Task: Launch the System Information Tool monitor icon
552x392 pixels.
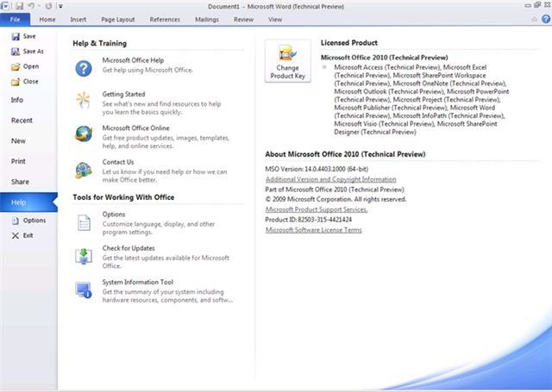Action: (84, 290)
